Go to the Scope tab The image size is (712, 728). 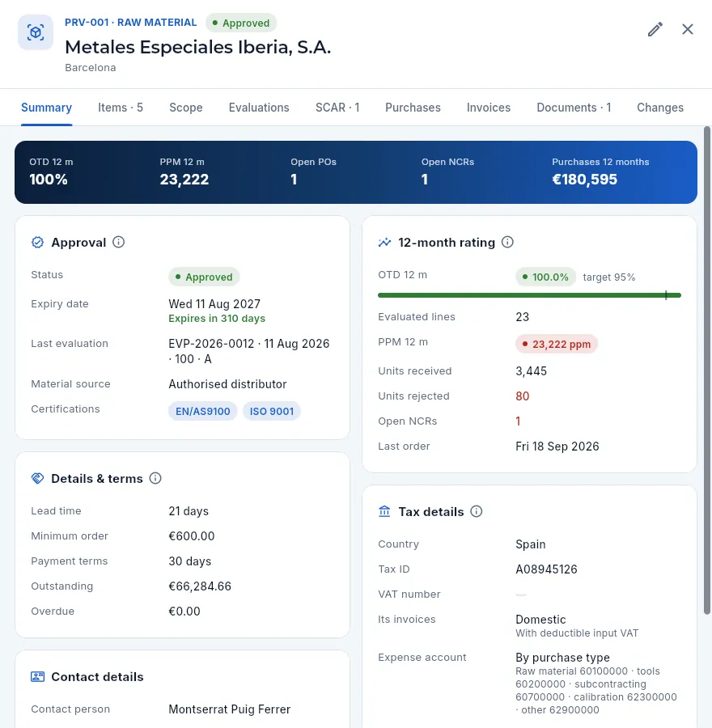pos(186,108)
